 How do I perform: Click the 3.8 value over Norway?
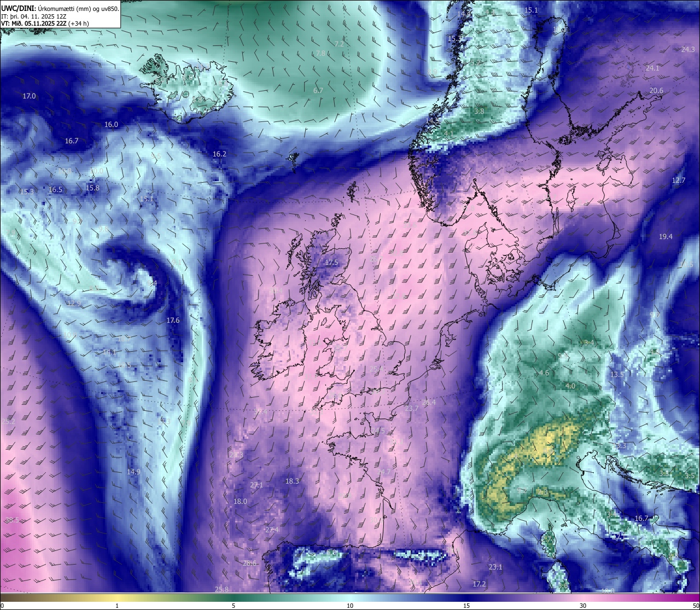pos(479,112)
